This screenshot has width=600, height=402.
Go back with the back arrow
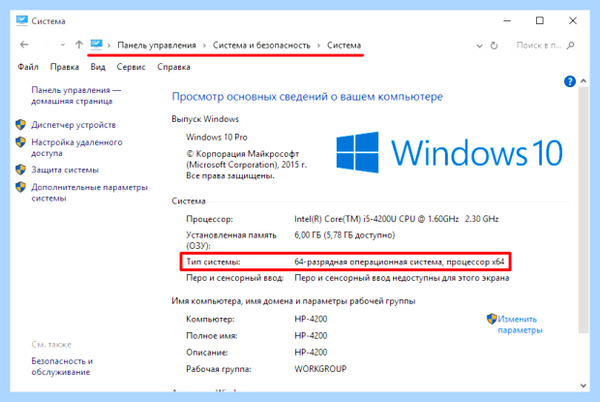(x=24, y=45)
